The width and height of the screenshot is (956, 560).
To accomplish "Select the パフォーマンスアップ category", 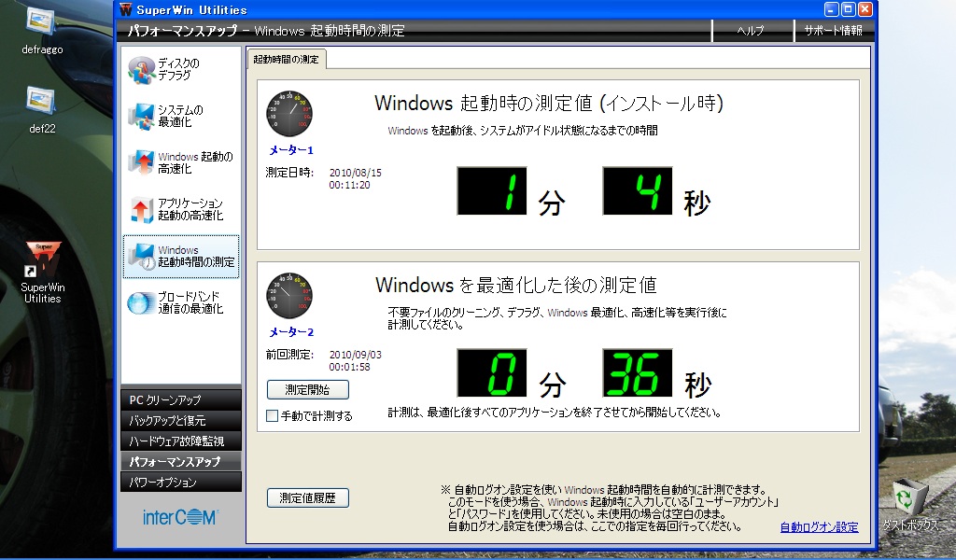I will [181, 461].
